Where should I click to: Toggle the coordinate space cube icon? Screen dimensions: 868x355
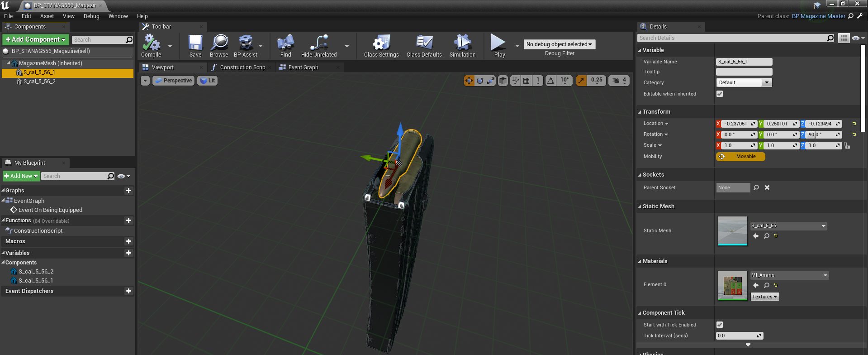[503, 81]
